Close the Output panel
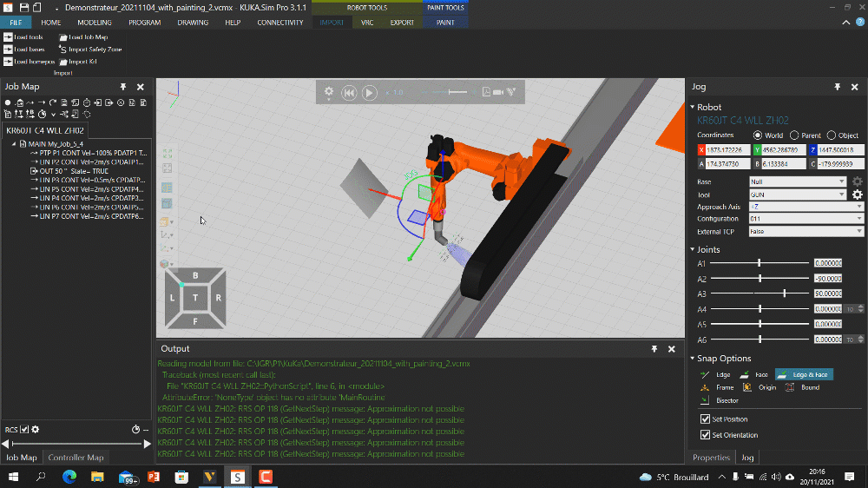868x488 pixels. tap(672, 349)
